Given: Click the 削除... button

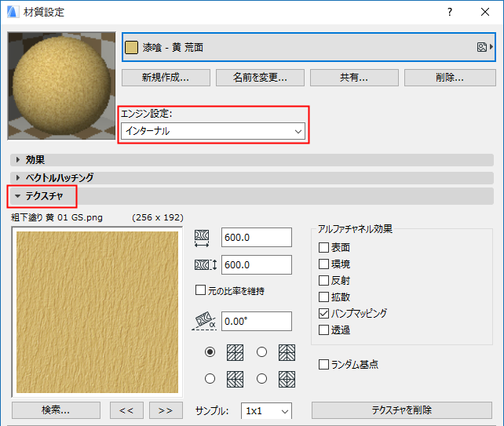Looking at the screenshot, I should coord(450,78).
